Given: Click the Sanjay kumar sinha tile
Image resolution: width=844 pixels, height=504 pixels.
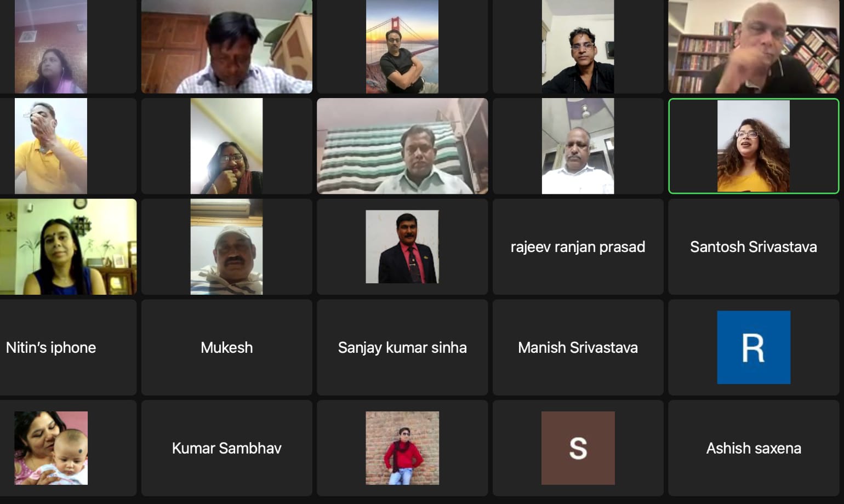Looking at the screenshot, I should [x=402, y=347].
